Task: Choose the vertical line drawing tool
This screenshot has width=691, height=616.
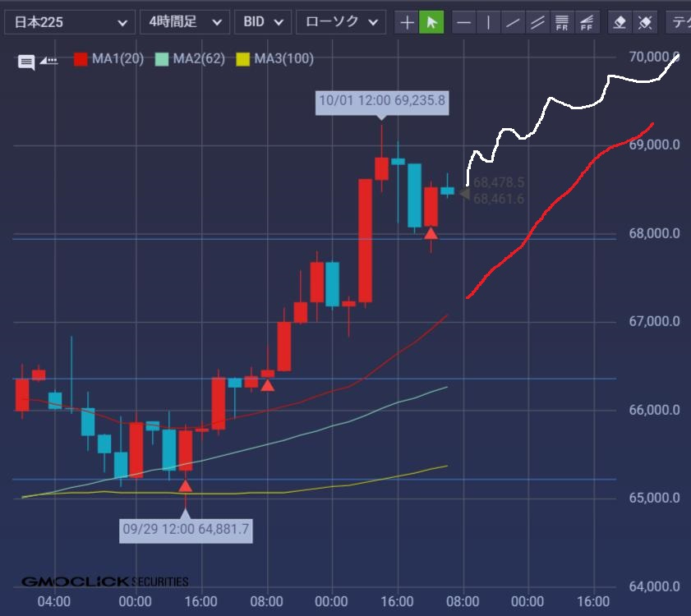Action: click(x=488, y=22)
